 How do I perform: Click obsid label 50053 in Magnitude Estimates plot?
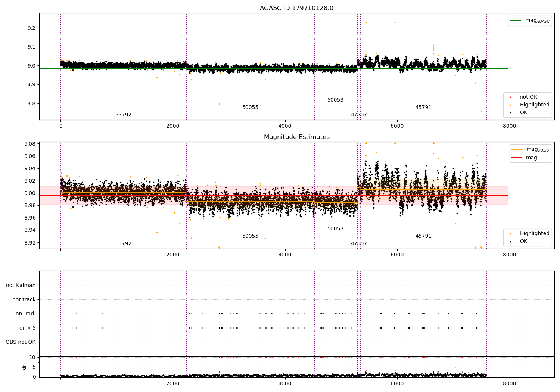click(x=335, y=229)
